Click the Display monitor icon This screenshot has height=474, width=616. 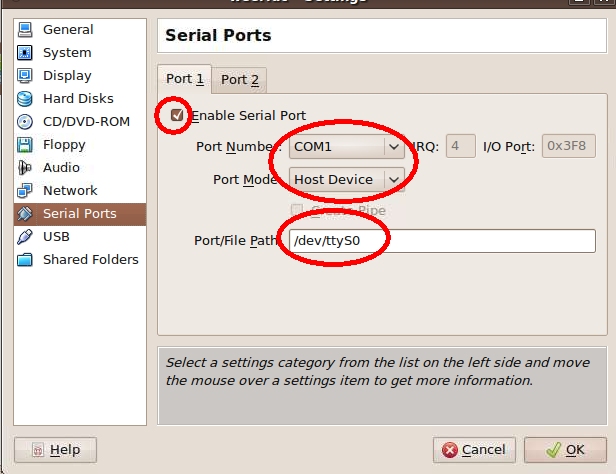click(x=25, y=75)
